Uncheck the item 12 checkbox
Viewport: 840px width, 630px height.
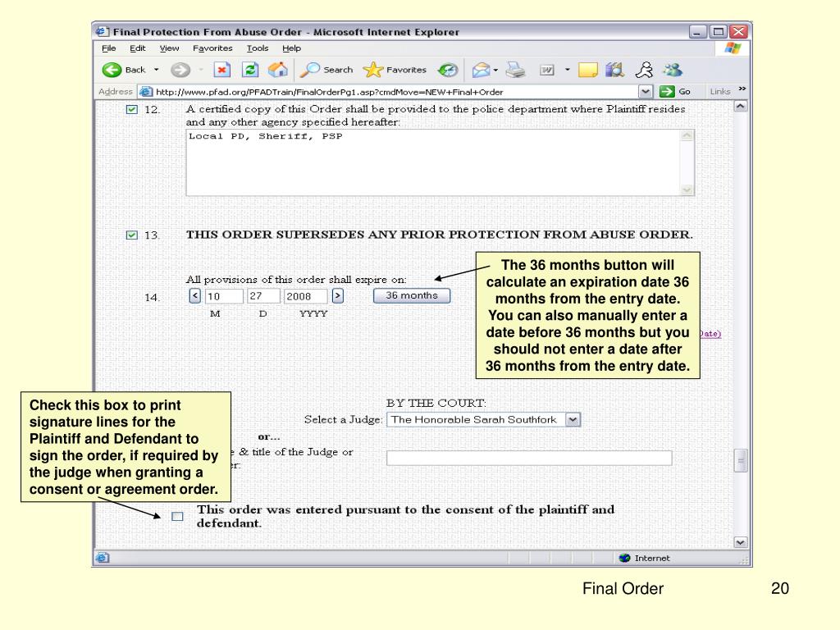[131, 109]
